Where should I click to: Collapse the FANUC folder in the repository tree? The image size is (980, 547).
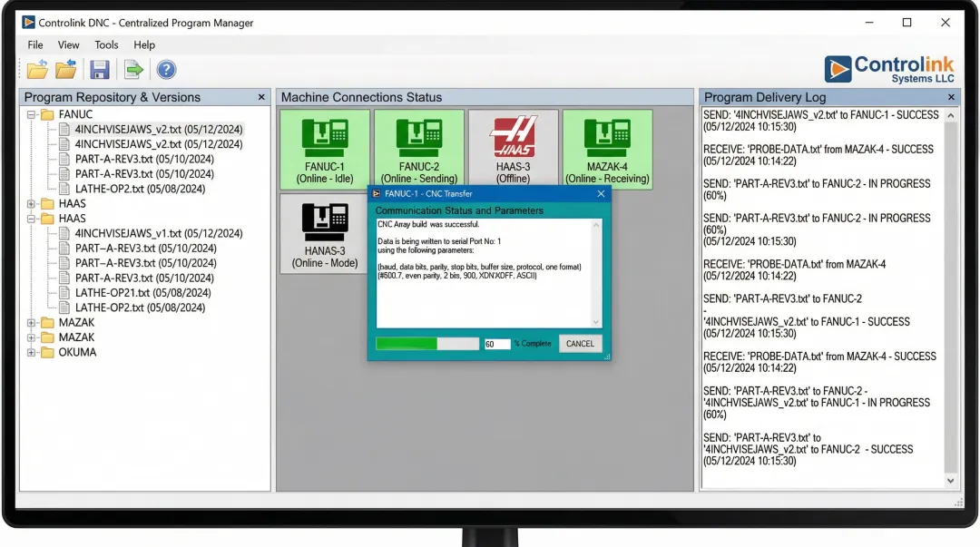point(30,113)
